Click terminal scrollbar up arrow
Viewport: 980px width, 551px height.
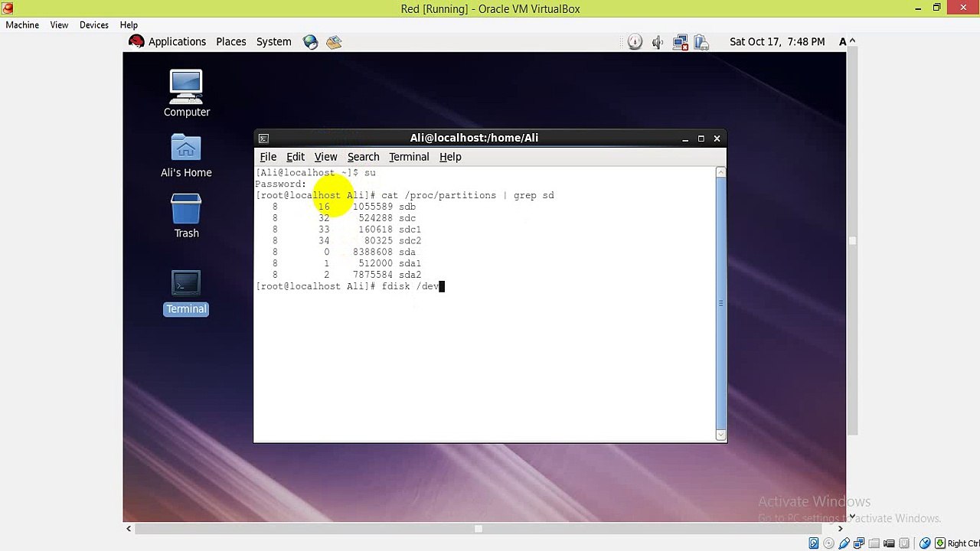[720, 173]
